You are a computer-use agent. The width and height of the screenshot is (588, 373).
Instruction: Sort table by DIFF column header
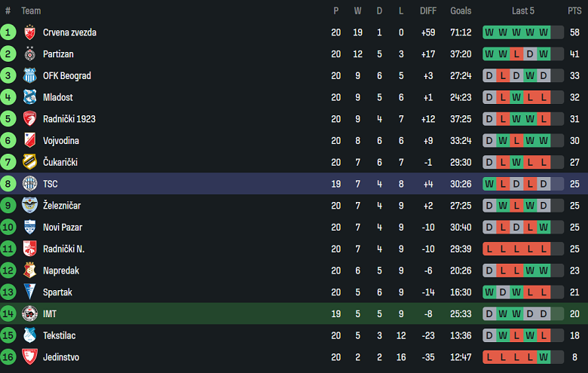point(428,11)
